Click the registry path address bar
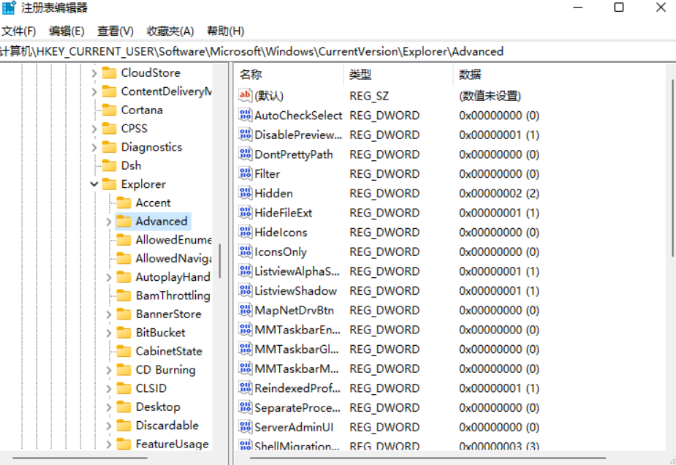 [300, 51]
